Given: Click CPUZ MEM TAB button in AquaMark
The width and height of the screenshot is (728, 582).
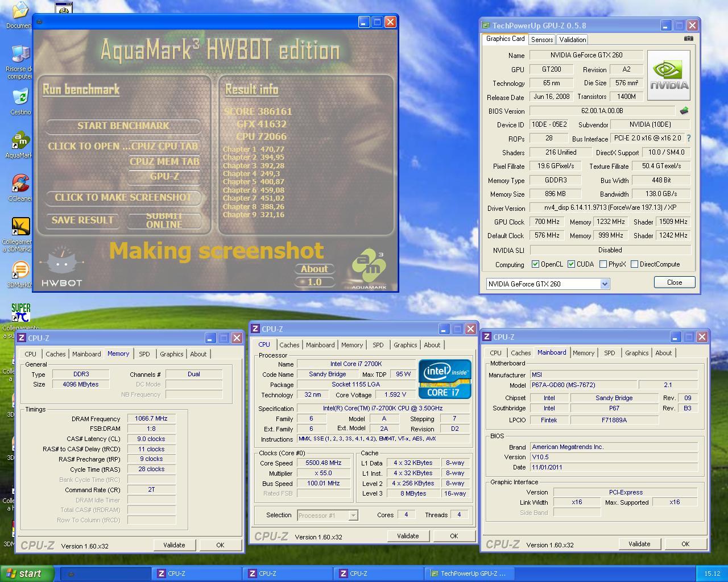Looking at the screenshot, I should coord(164,161).
